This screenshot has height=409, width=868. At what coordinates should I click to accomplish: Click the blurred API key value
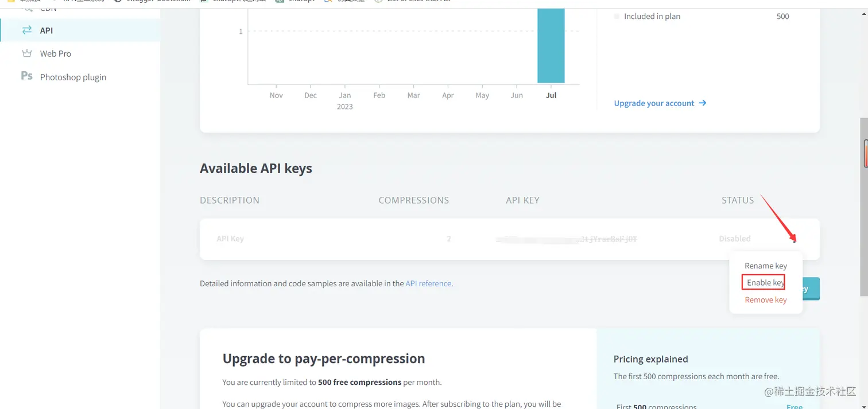coord(566,239)
